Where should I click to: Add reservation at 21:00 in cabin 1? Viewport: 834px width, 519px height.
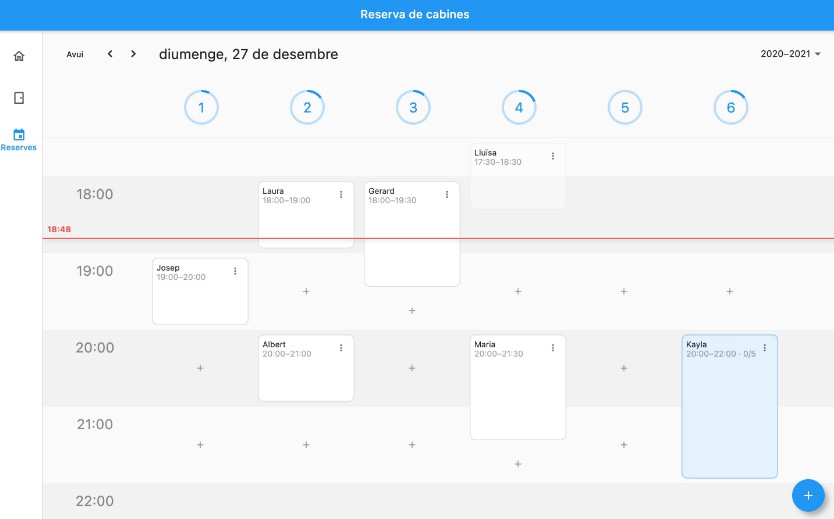(200, 445)
